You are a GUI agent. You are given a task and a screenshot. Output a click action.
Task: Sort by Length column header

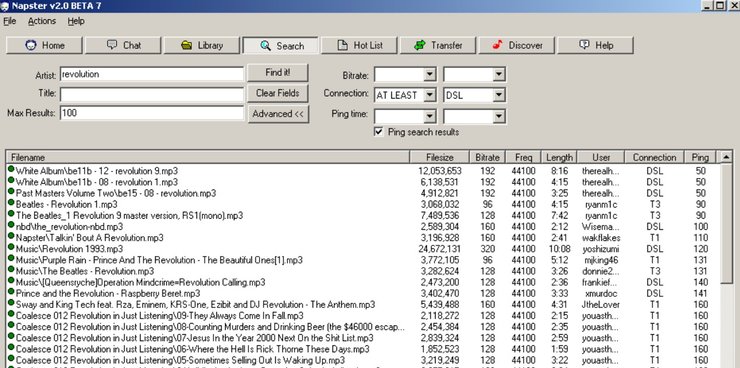(559, 157)
